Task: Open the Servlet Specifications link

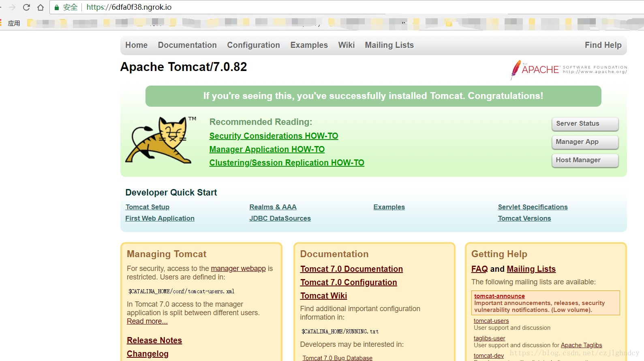Action: (533, 207)
